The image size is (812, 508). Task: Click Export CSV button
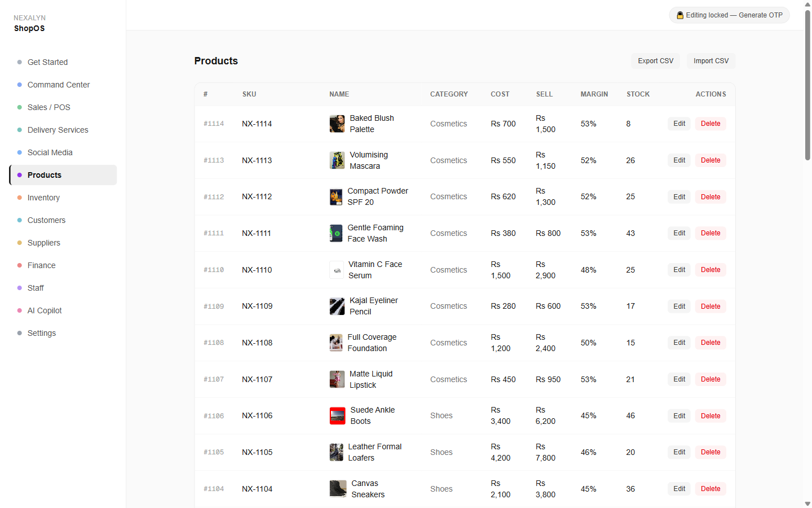point(656,61)
